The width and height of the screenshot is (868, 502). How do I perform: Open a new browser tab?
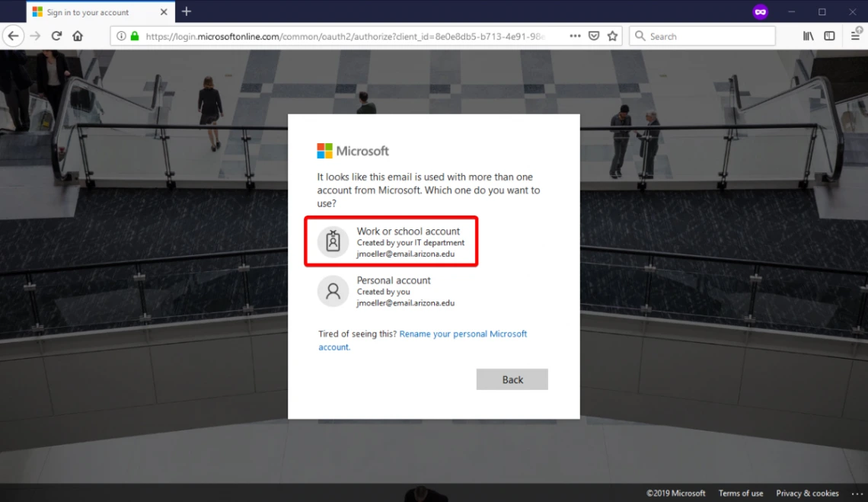coord(187,11)
